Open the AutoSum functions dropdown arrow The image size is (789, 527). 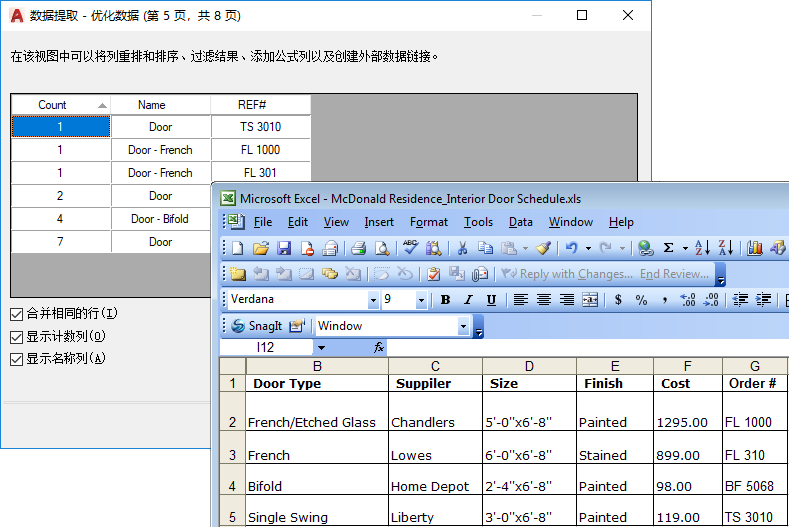pyautogui.click(x=685, y=248)
